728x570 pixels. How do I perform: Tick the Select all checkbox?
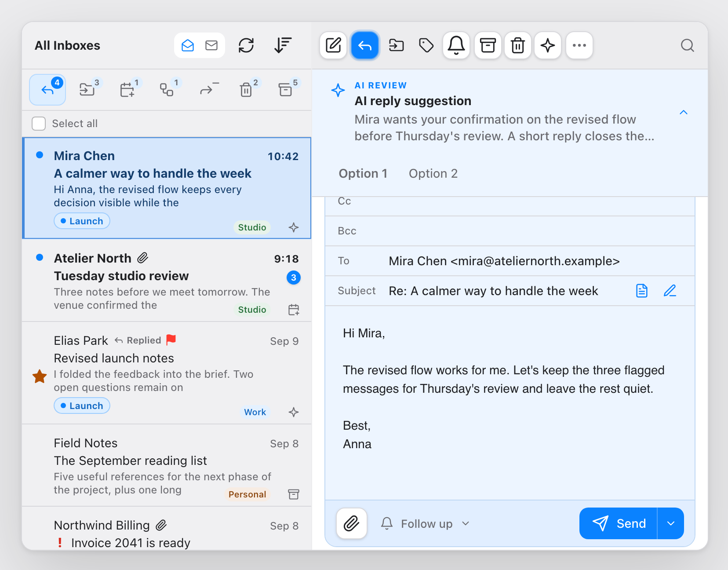pos(39,124)
